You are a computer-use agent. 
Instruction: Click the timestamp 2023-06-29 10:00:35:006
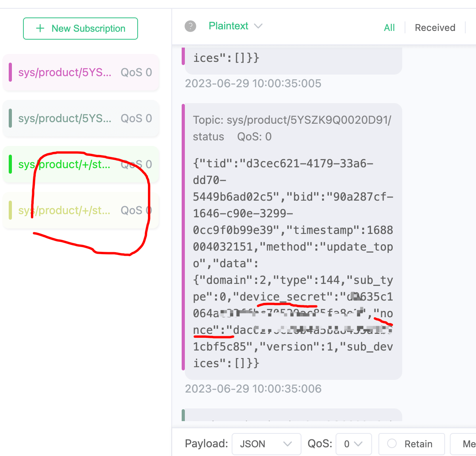(x=253, y=389)
